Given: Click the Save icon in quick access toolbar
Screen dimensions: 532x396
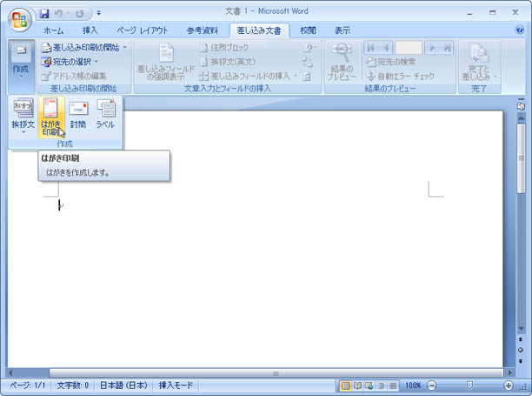Looking at the screenshot, I should point(44,14).
